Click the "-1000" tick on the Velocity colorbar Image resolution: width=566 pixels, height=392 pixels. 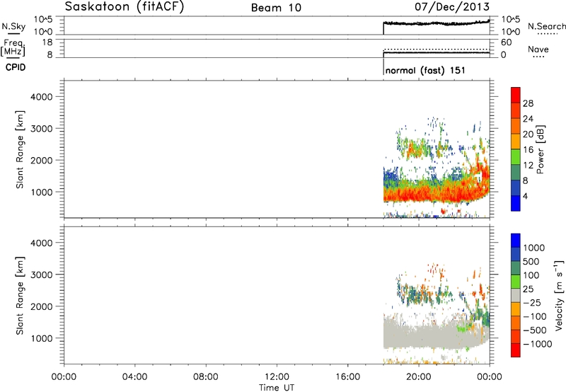[x=538, y=344]
